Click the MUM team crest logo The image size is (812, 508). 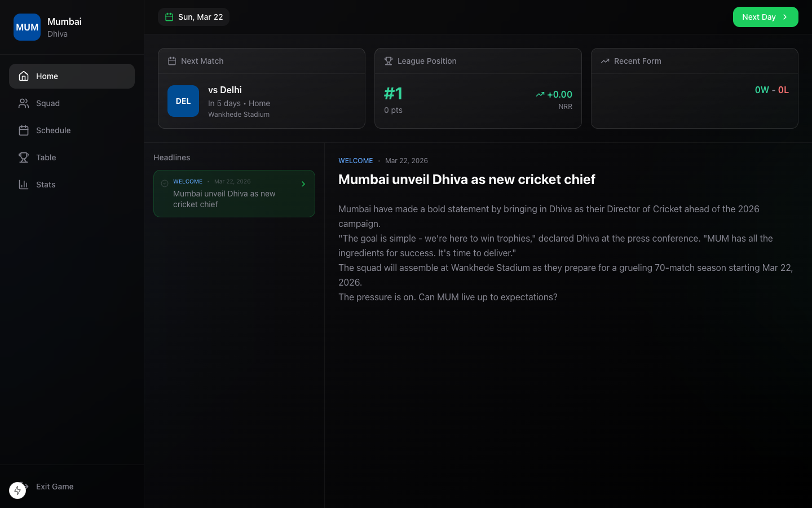(27, 27)
